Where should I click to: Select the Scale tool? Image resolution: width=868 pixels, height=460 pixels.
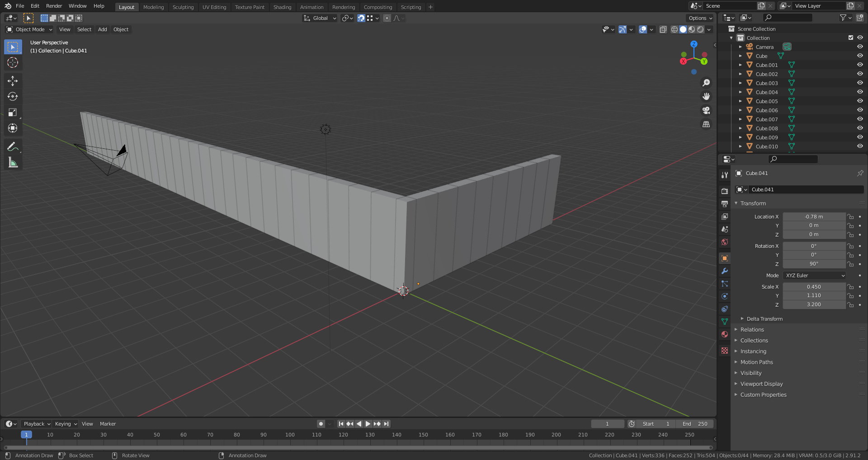(x=13, y=113)
